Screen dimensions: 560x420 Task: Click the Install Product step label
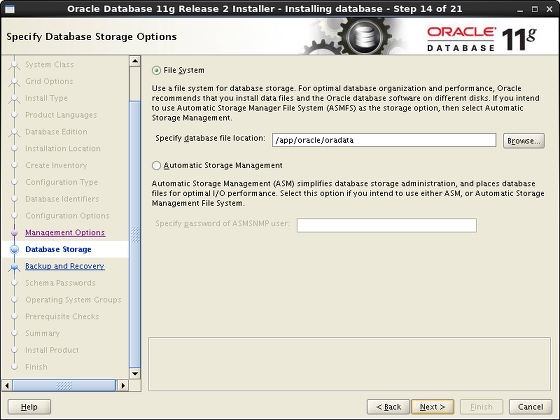52,350
